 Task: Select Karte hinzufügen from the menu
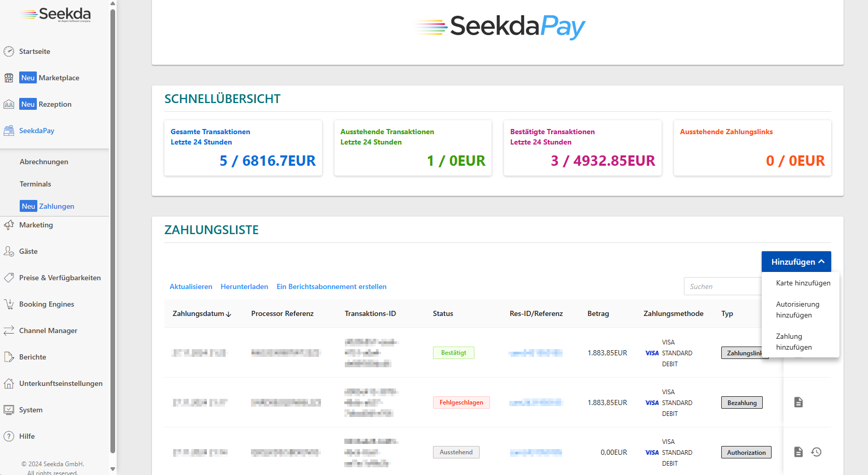coord(803,283)
